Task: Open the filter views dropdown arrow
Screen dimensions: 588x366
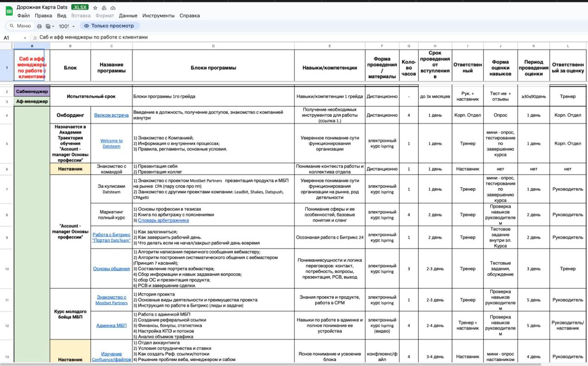Action: click(54, 26)
